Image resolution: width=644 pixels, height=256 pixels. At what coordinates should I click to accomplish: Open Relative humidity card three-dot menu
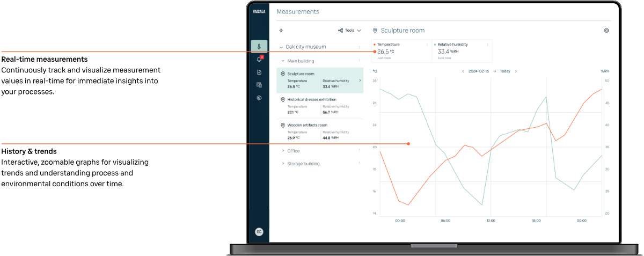[x=488, y=45]
